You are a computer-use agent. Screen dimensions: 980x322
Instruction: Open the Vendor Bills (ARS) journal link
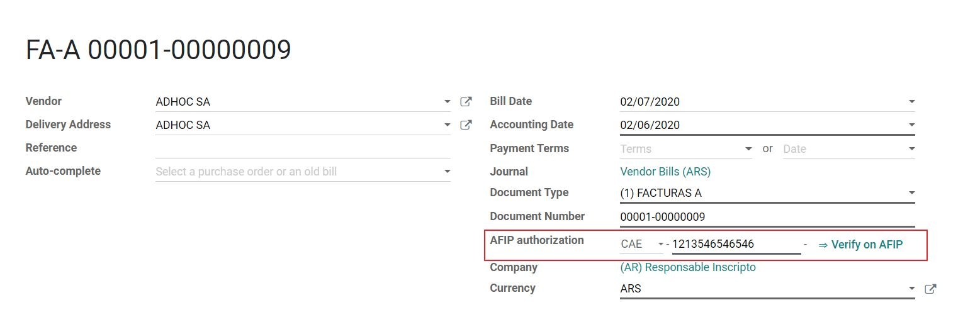click(665, 172)
